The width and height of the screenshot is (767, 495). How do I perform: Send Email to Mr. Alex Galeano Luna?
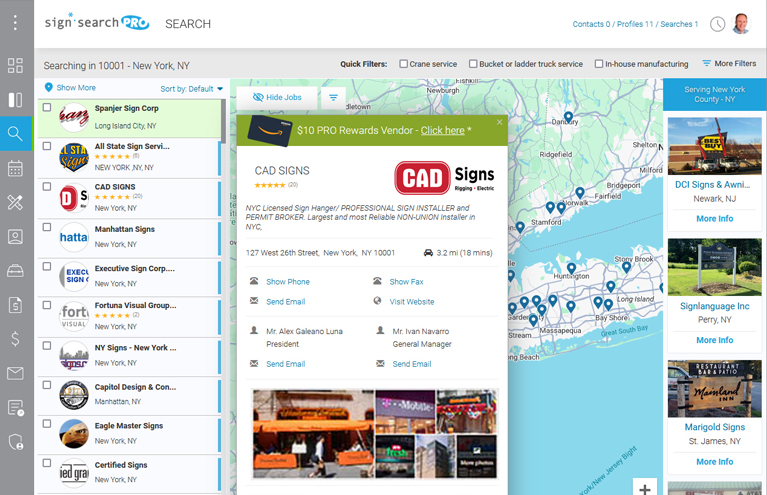285,364
